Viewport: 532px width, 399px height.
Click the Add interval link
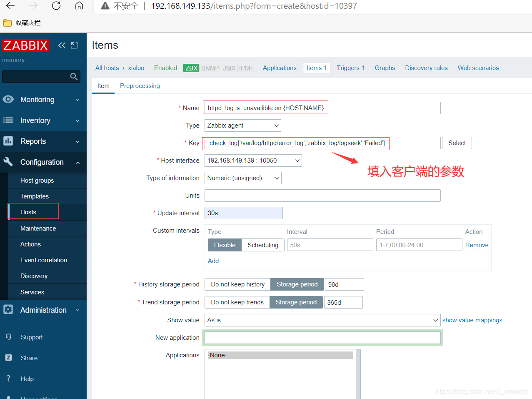coord(213,261)
